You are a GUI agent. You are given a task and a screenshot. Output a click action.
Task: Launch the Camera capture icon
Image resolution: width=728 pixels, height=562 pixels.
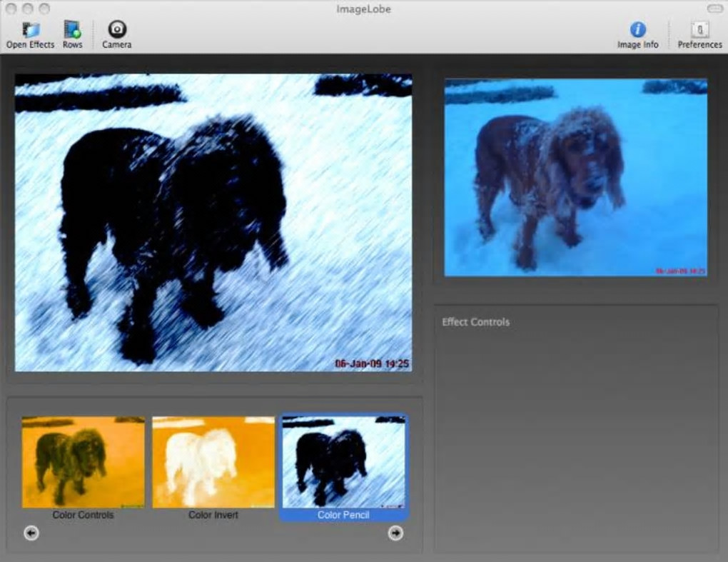(117, 29)
